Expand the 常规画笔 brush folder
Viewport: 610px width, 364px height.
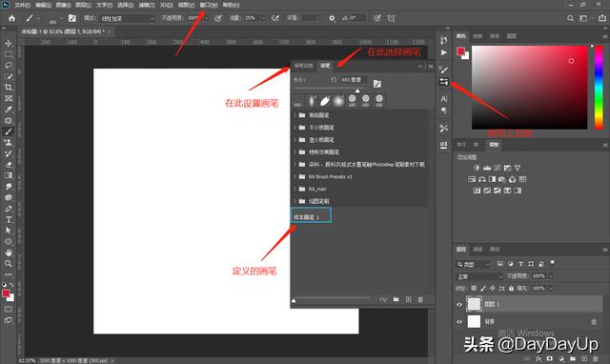coord(295,115)
